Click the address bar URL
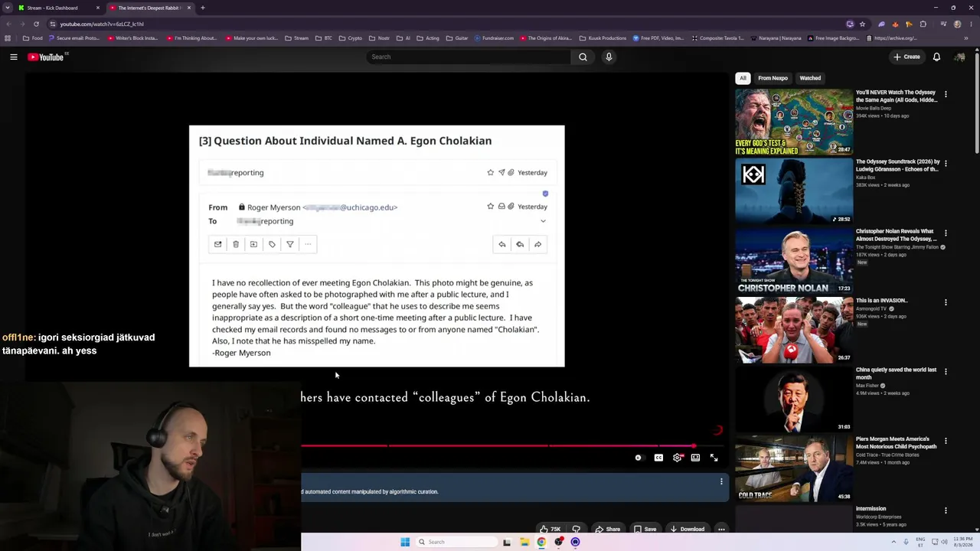The height and width of the screenshot is (551, 980). (x=102, y=24)
